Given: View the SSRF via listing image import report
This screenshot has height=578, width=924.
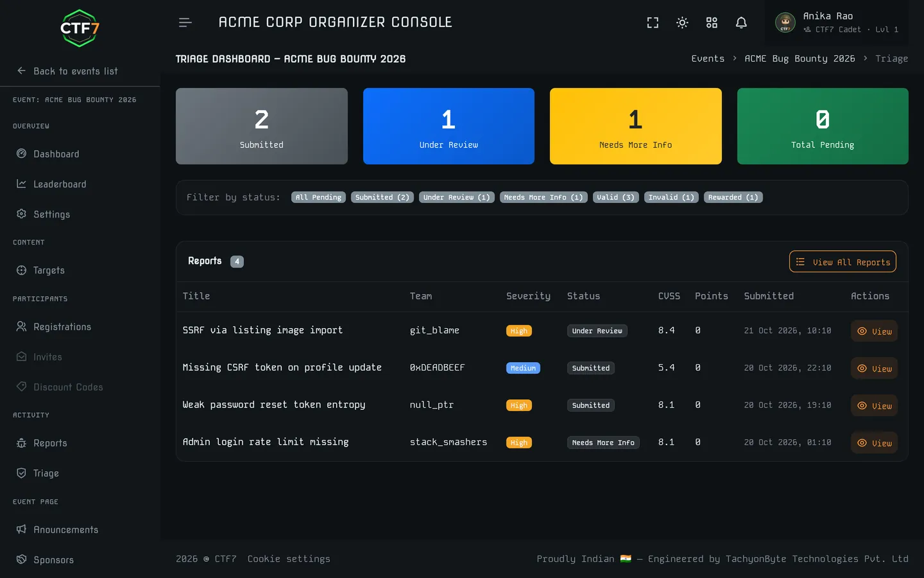Looking at the screenshot, I should tap(874, 331).
